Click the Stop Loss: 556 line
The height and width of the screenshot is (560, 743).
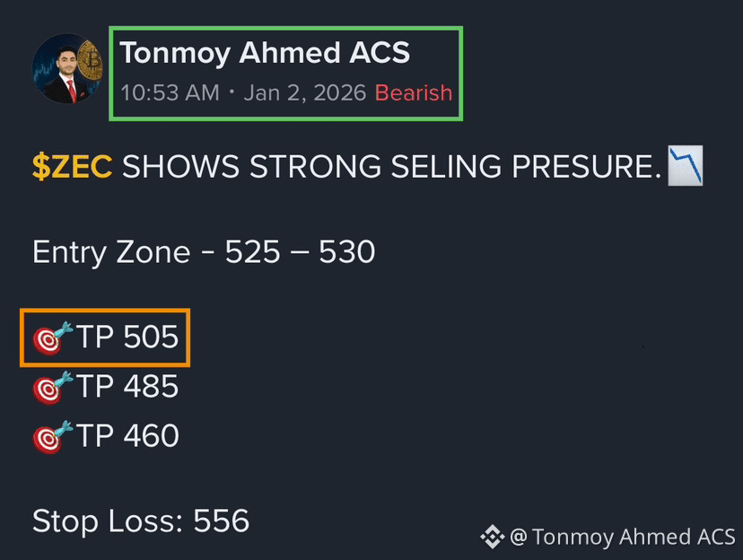(141, 521)
